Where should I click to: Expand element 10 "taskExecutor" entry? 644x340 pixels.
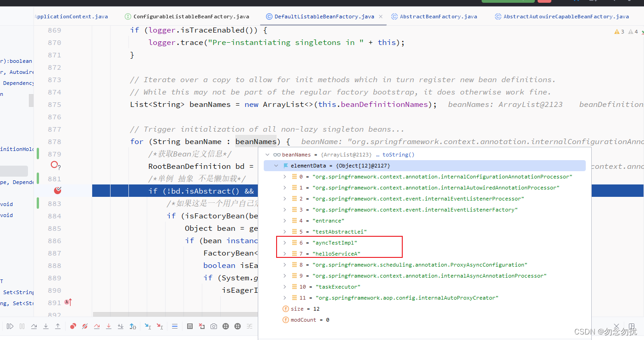284,287
